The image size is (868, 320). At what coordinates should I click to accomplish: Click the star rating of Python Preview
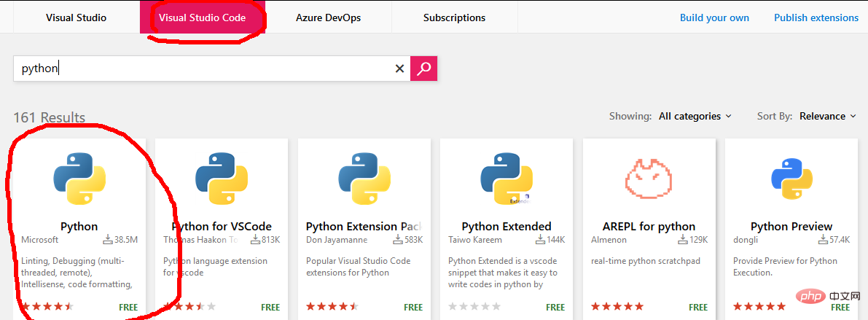759,306
